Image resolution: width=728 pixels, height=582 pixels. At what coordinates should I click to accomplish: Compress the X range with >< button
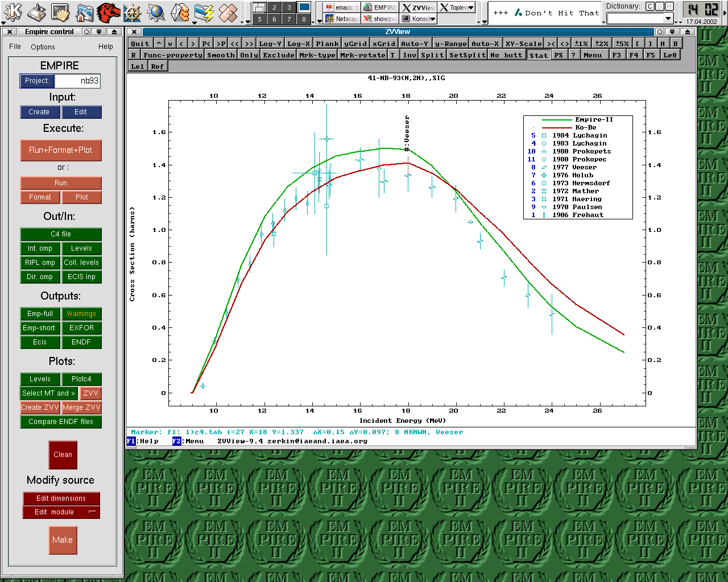coord(551,43)
